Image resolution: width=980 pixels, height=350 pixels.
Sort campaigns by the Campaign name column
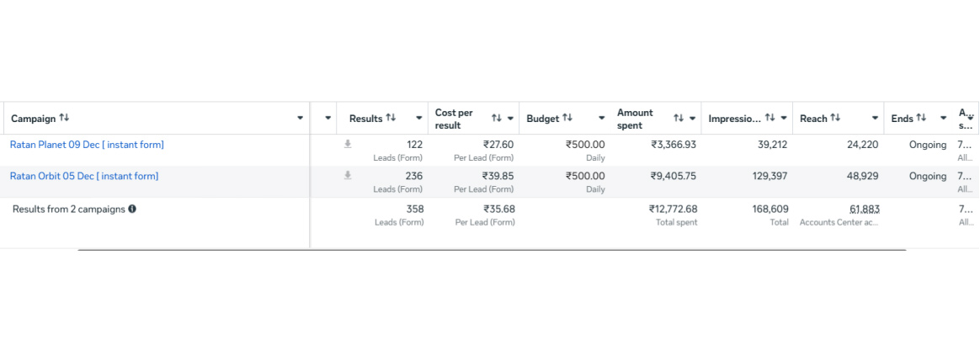point(64,118)
